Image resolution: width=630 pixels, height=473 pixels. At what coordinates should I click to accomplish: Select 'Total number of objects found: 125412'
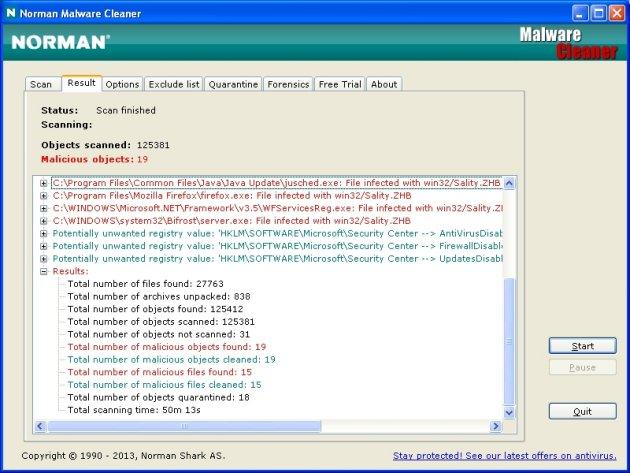coord(155,309)
